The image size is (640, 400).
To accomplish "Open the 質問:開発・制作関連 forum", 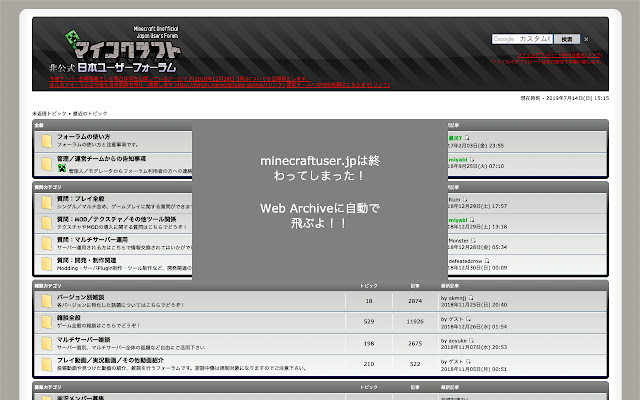I will (87, 260).
